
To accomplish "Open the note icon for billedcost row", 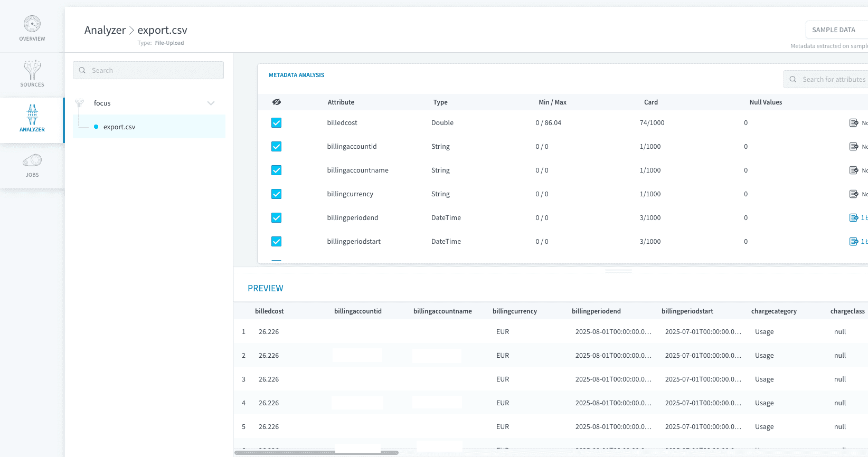I will (x=853, y=123).
